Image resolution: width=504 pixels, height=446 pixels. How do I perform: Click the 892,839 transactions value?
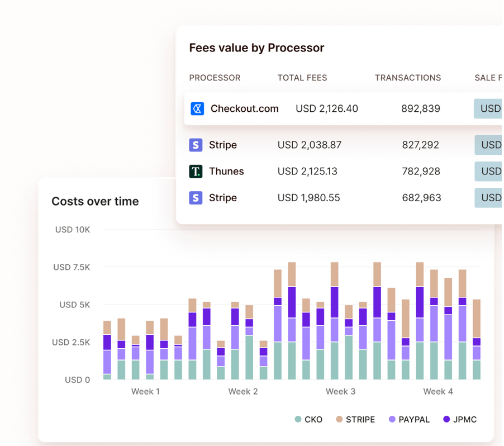click(x=421, y=108)
